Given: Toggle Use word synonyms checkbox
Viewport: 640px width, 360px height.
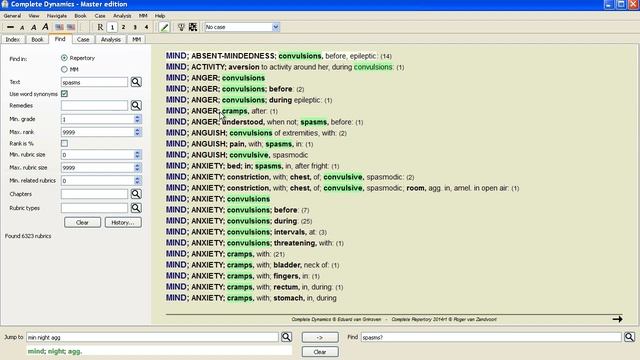Looking at the screenshot, I should [64, 94].
